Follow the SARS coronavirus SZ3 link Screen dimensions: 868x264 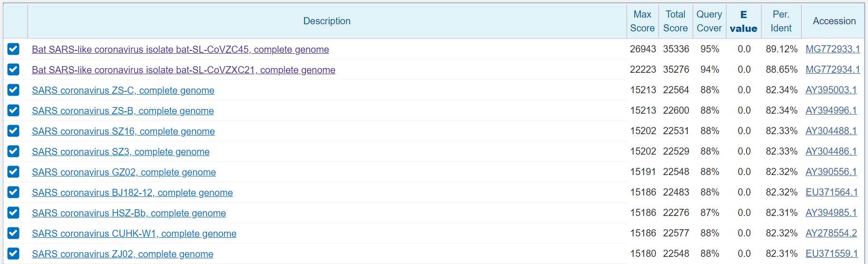click(121, 152)
